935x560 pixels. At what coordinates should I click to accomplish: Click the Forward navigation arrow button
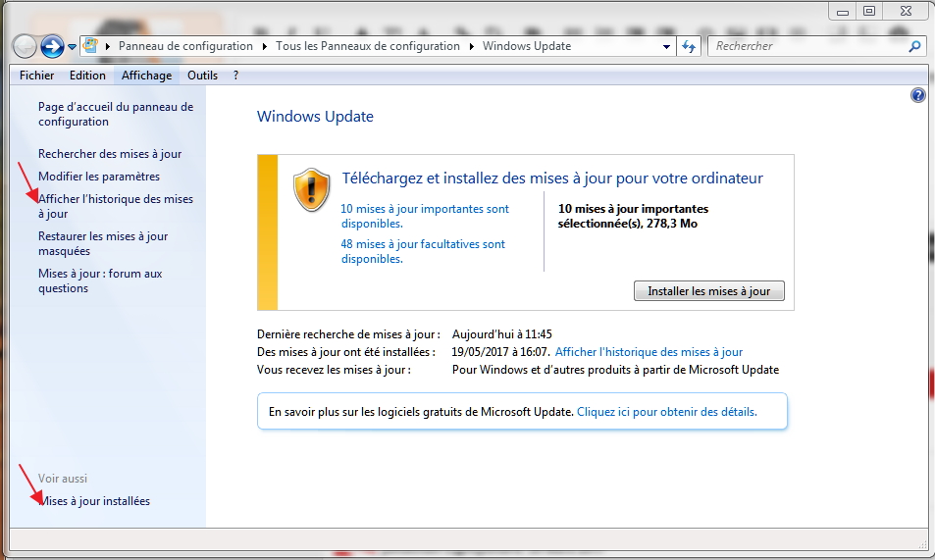click(x=52, y=46)
